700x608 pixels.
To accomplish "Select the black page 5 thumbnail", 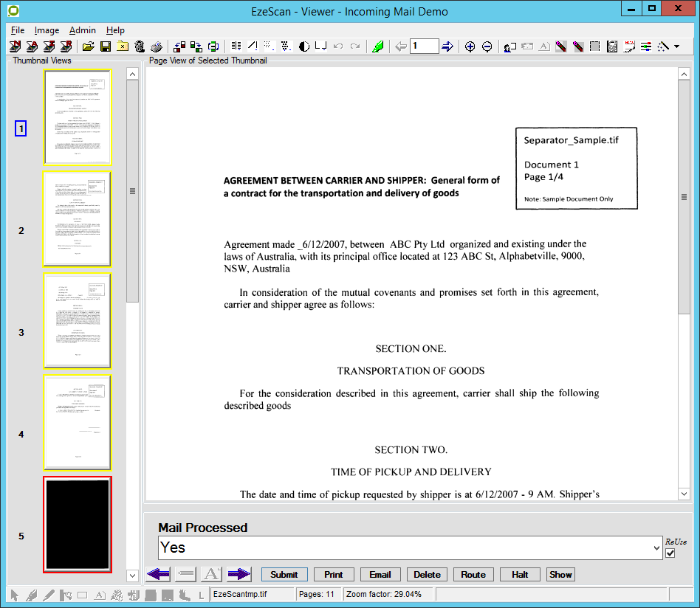I will (77, 524).
